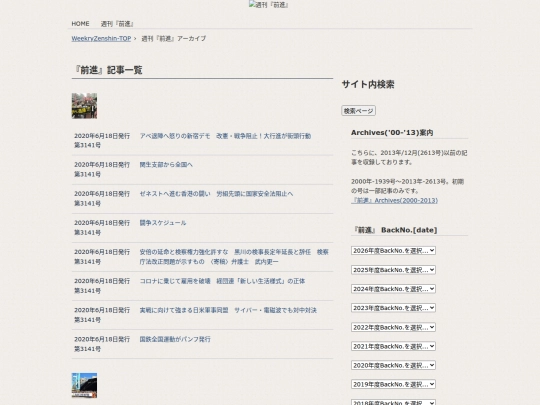This screenshot has width=540, height=405.
Task: Open the 『前進』Archives(2000-2013) link
Action: [x=394, y=200]
